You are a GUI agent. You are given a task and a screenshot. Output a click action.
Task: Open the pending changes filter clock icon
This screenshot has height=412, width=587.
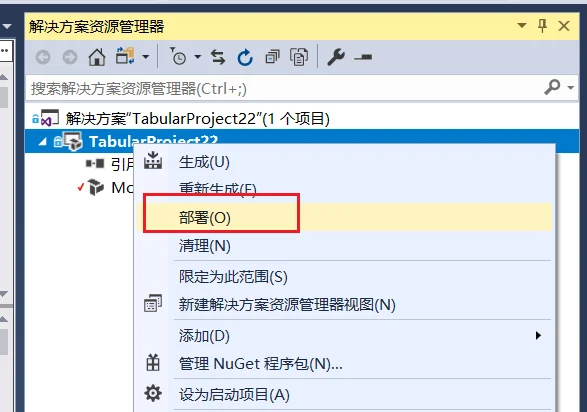pos(178,57)
